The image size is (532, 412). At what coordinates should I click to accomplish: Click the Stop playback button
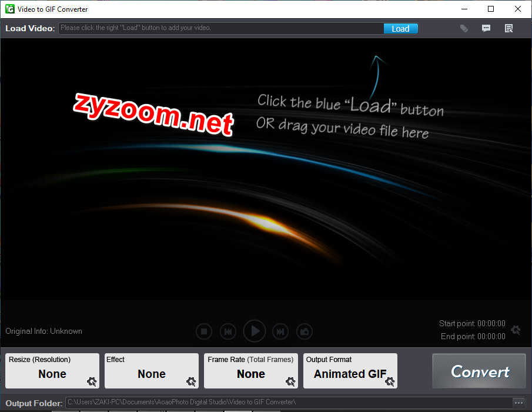(204, 331)
